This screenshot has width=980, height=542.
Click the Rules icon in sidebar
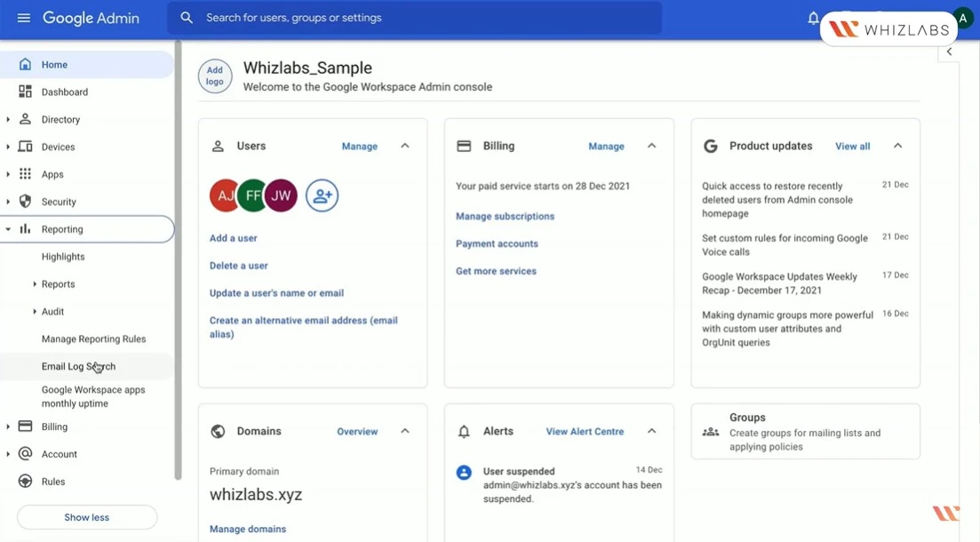(25, 482)
